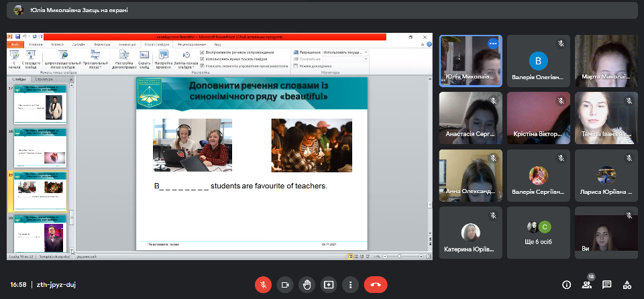644x299 pixels.
Task: Open the Главная ribbon tab
Action: click(x=36, y=44)
